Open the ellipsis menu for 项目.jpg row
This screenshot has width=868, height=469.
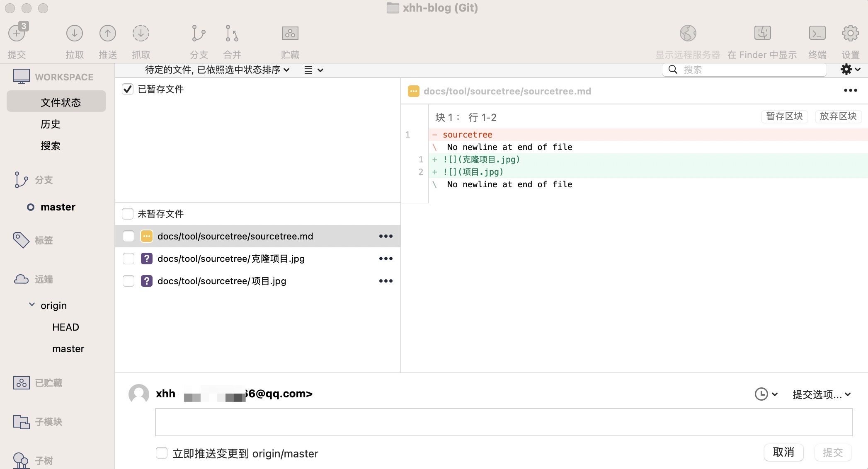click(x=386, y=281)
